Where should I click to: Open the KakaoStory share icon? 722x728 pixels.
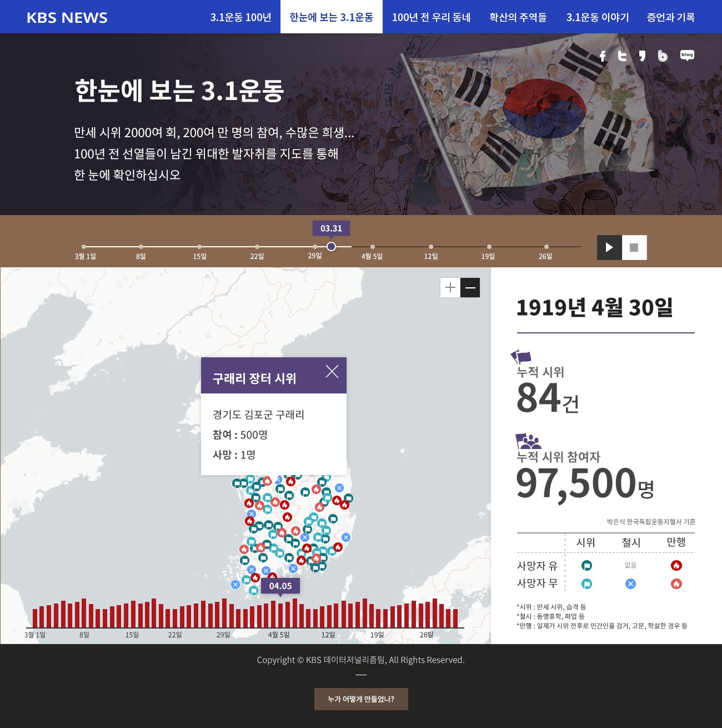click(x=643, y=56)
